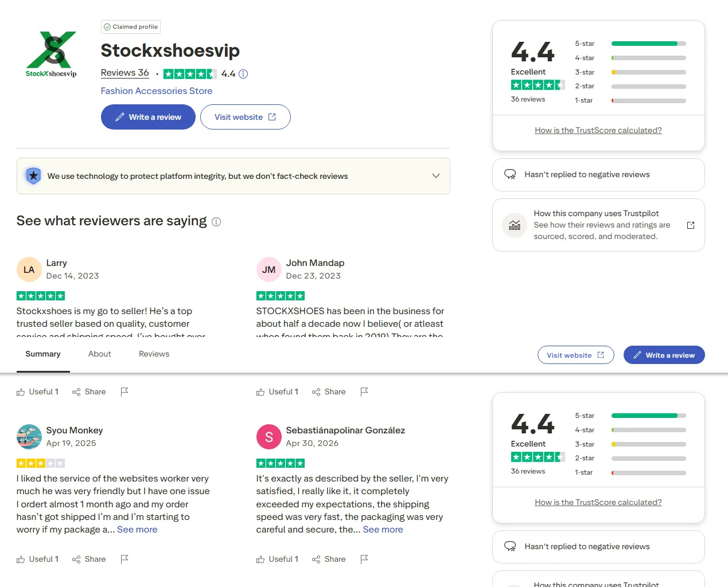This screenshot has height=587, width=728.
Task: Open the Reviews 36 link
Action: click(124, 73)
